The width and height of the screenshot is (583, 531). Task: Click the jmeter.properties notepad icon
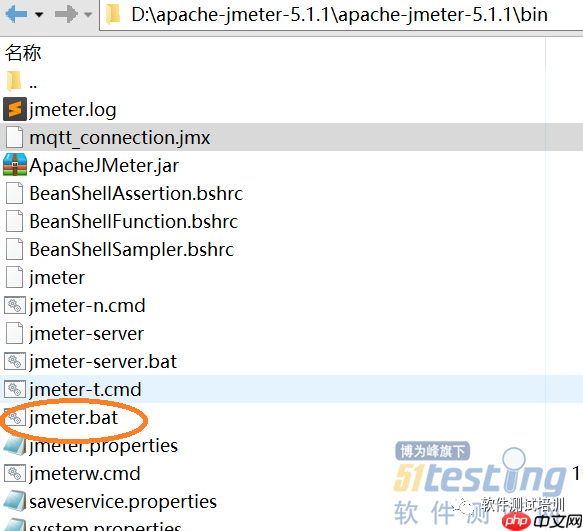15,445
